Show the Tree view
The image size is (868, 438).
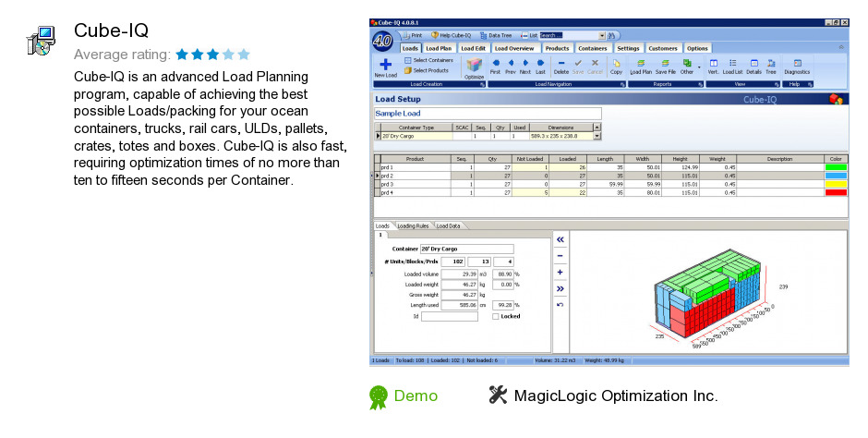click(771, 63)
